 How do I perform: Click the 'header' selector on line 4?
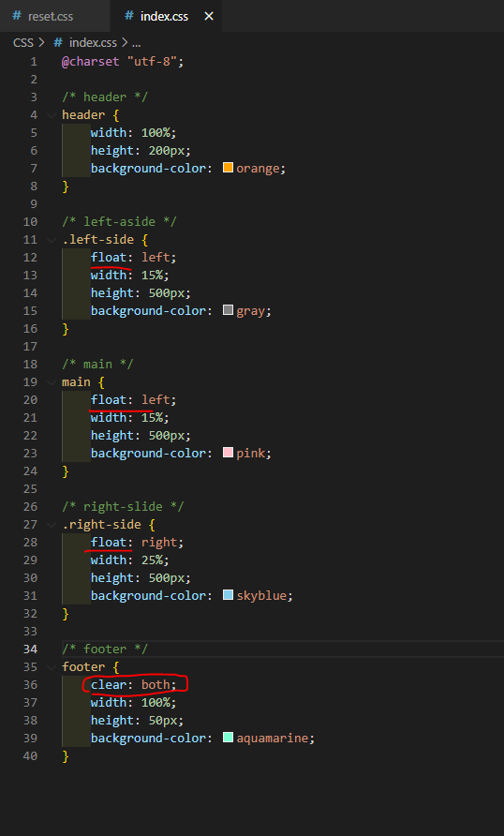tap(83, 114)
